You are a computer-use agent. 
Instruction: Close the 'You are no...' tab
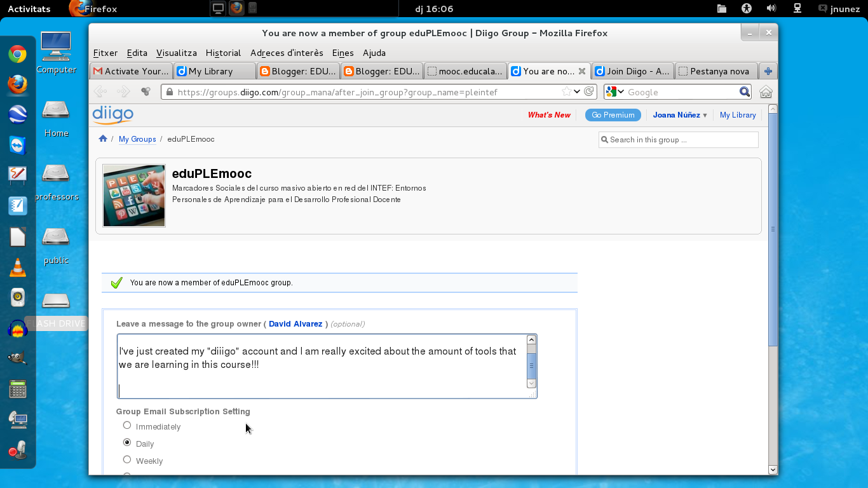582,71
